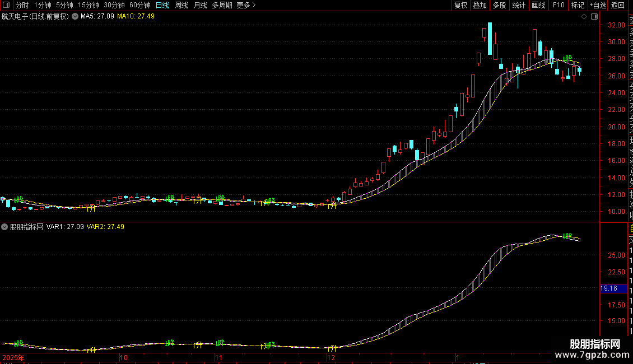Click the month 11 timeline marker

click(219, 357)
